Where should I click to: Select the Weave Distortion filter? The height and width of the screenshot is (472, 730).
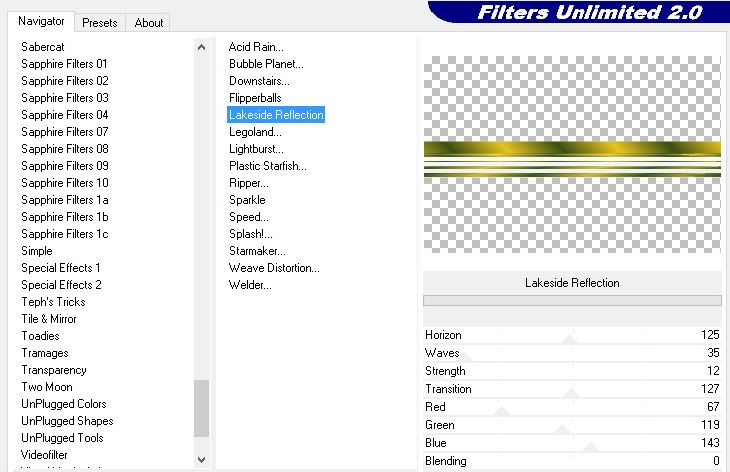tap(274, 268)
